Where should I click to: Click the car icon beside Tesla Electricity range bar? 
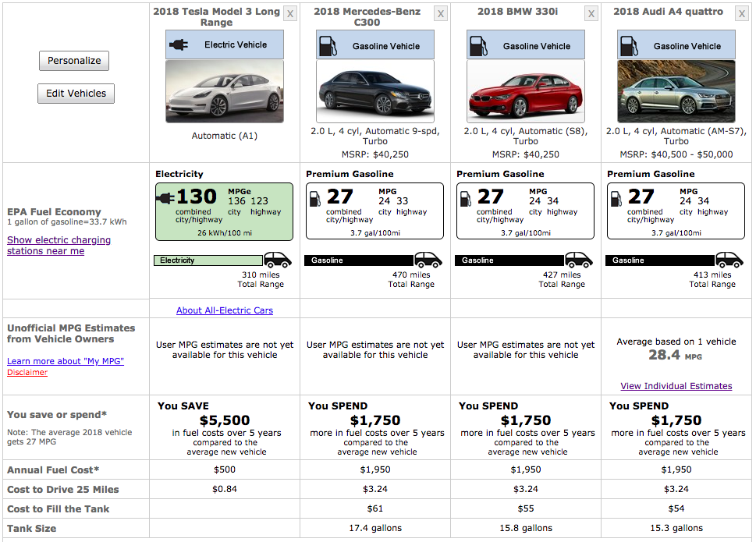pos(278,260)
